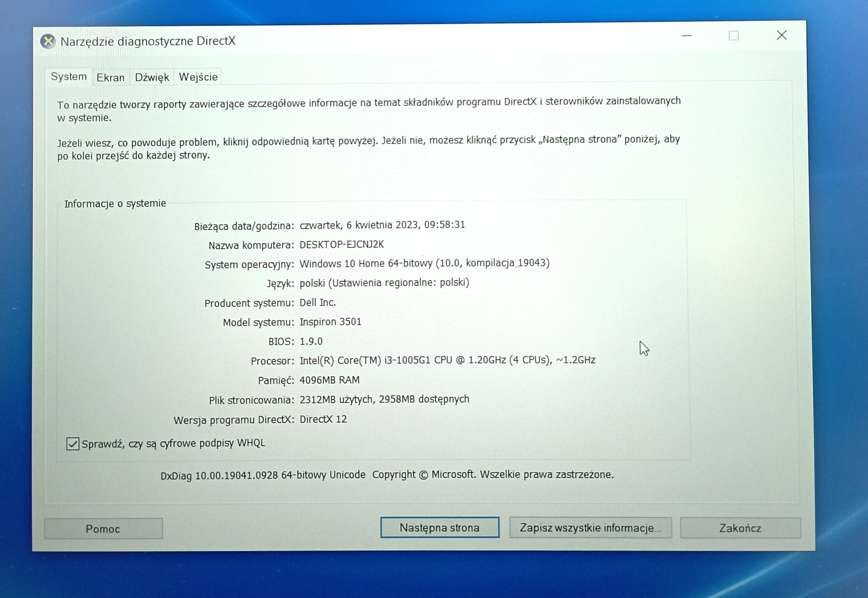
Task: Minimize the DirectX diagnostic window
Action: pos(686,36)
